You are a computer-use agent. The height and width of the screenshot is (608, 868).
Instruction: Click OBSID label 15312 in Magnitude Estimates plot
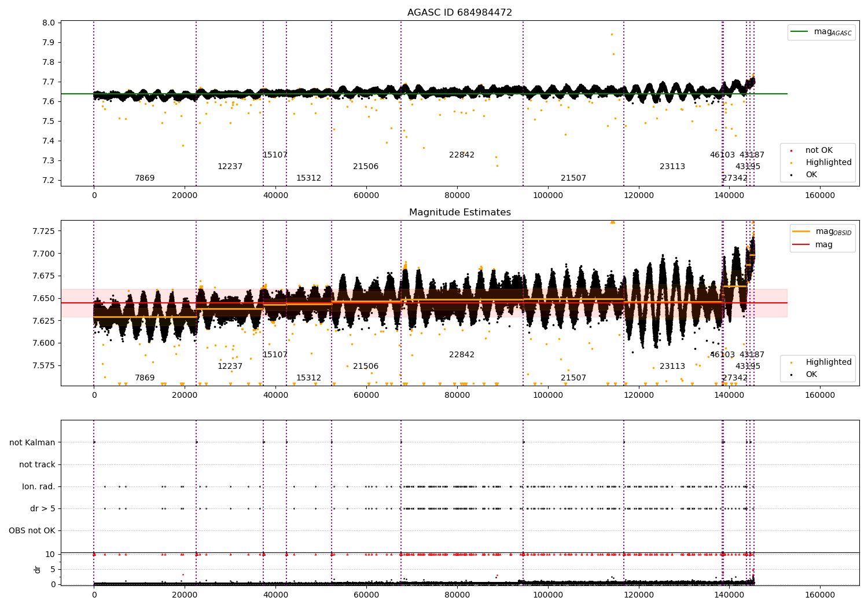308,378
